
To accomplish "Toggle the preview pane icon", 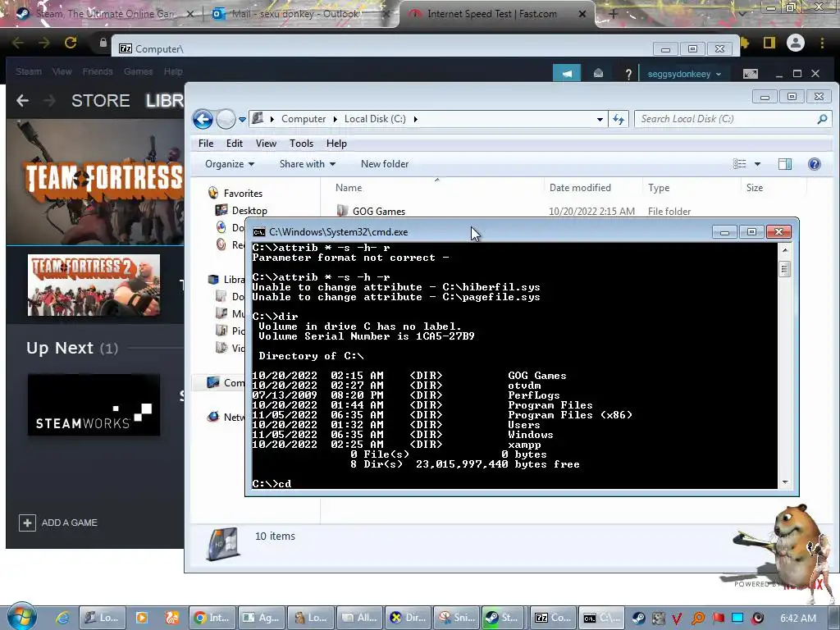I will (x=785, y=164).
